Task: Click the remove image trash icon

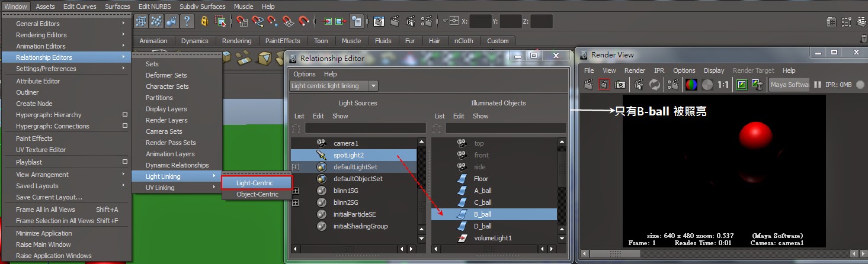Action: (x=757, y=85)
